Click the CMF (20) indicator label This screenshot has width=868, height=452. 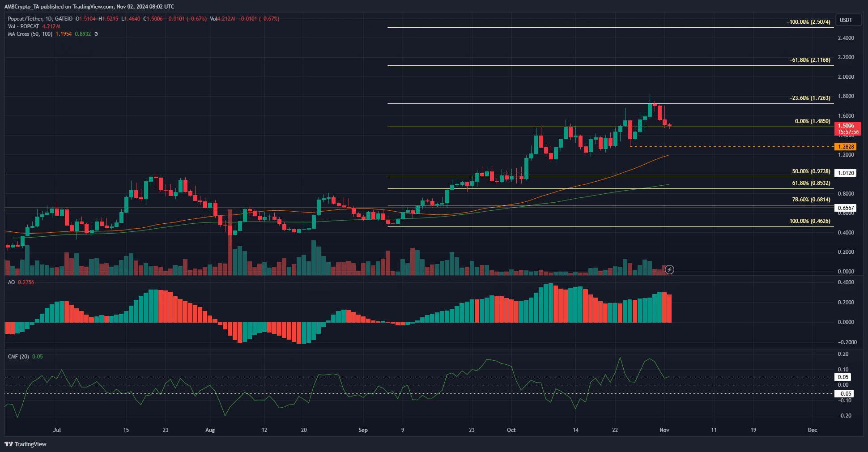18,357
